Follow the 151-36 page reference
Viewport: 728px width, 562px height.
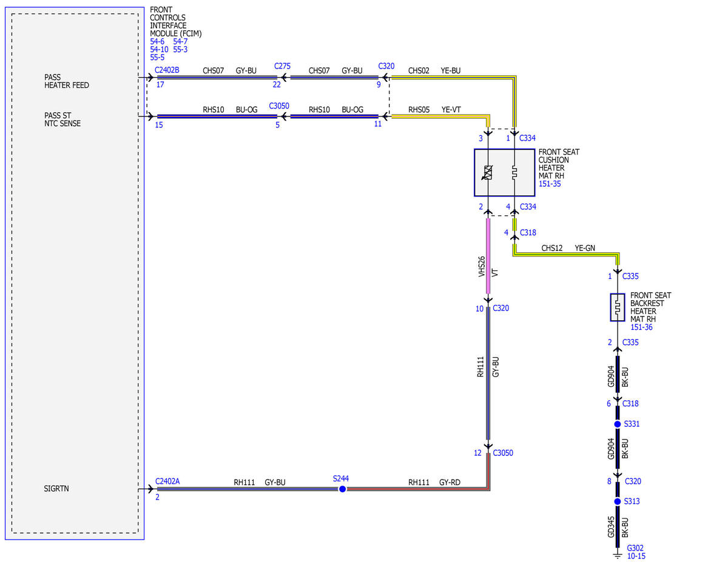(x=642, y=327)
